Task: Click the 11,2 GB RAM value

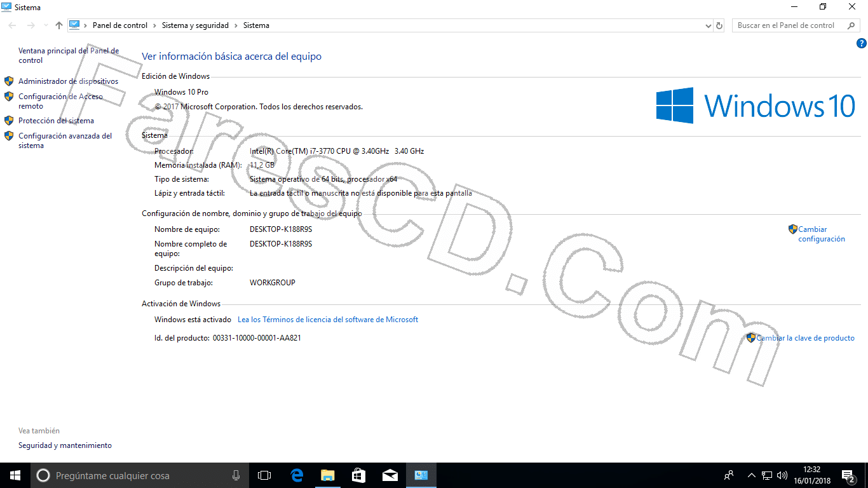Action: [262, 165]
